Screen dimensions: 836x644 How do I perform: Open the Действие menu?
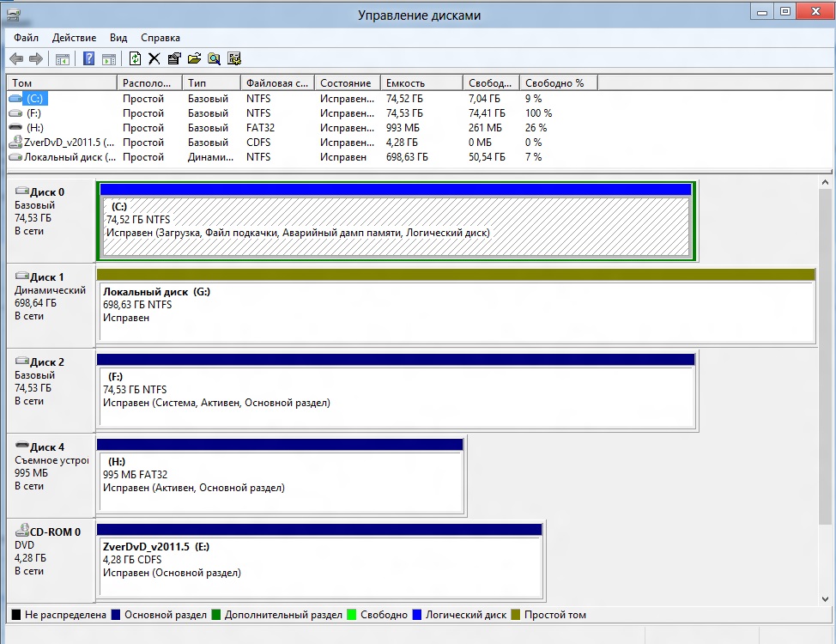click(x=74, y=38)
